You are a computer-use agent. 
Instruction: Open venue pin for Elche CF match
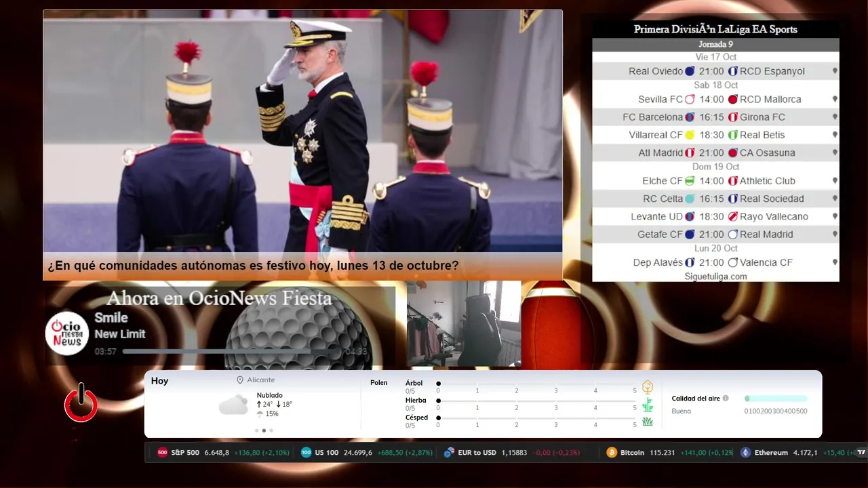pos(835,181)
